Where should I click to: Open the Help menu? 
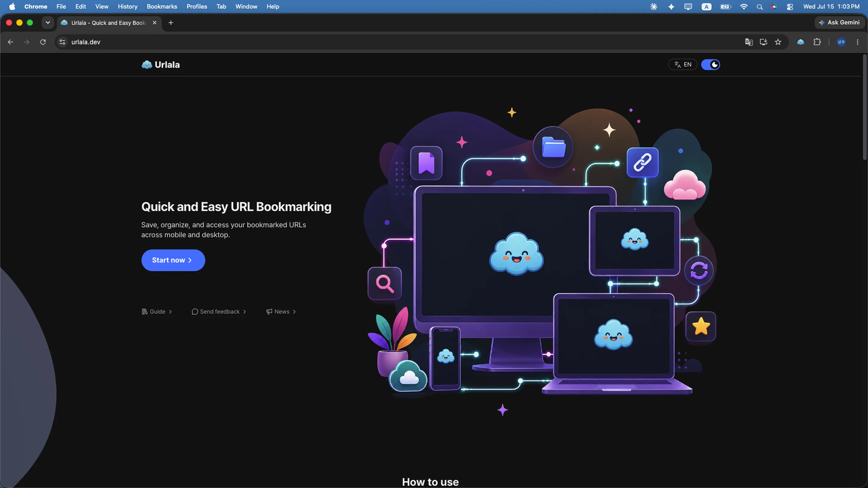(x=273, y=6)
